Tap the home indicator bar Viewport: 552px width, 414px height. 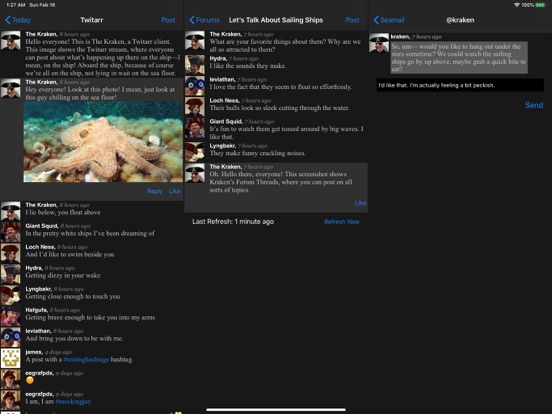[x=276, y=410]
